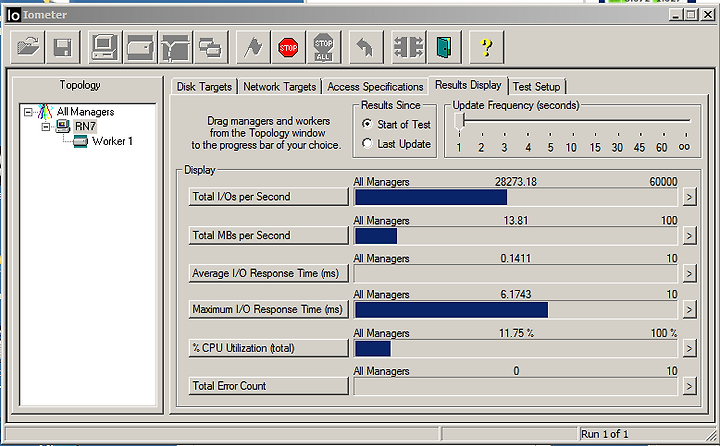Click the Stop All tests icon

[x=324, y=47]
